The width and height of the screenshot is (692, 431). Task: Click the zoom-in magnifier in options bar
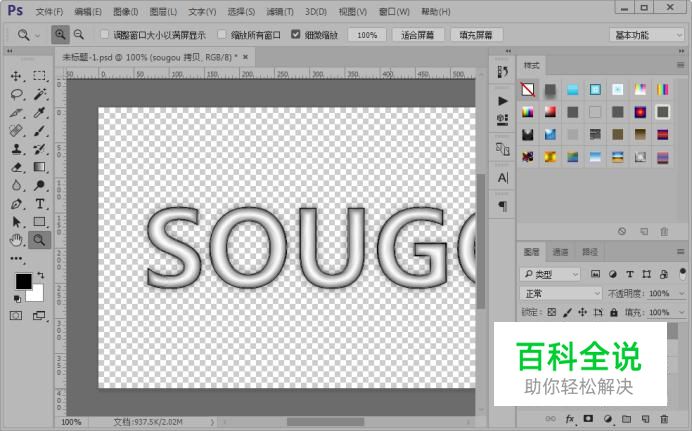click(60, 34)
